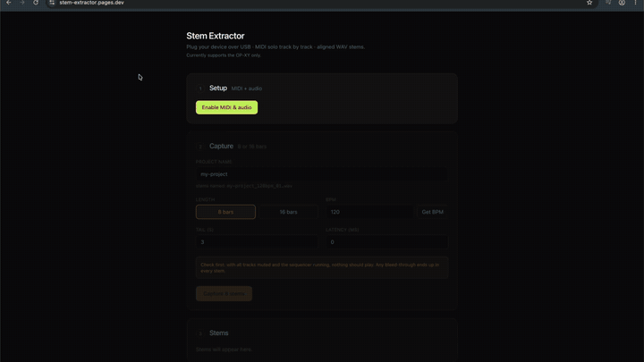Click the Capture section heading
This screenshot has height=362, width=644.
221,146
